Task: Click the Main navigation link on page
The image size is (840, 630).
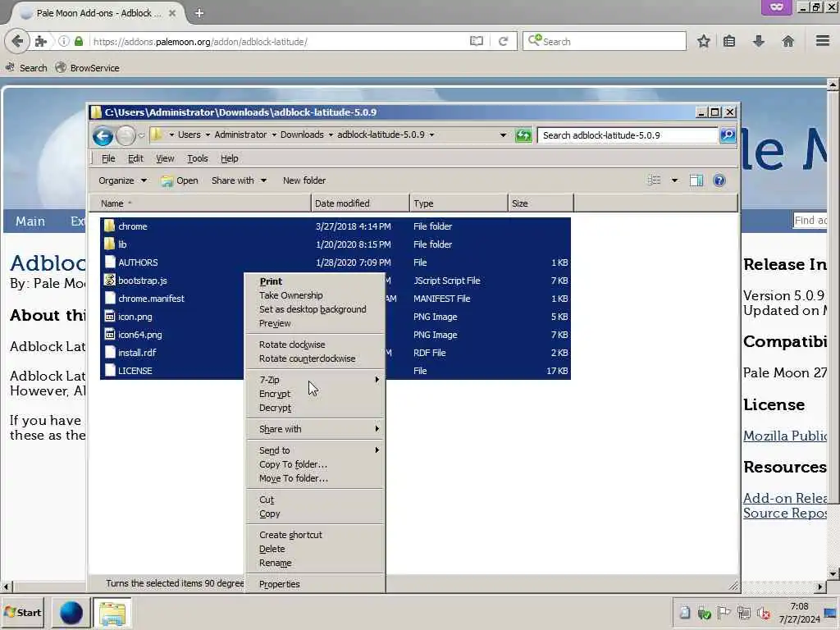Action: (30, 221)
